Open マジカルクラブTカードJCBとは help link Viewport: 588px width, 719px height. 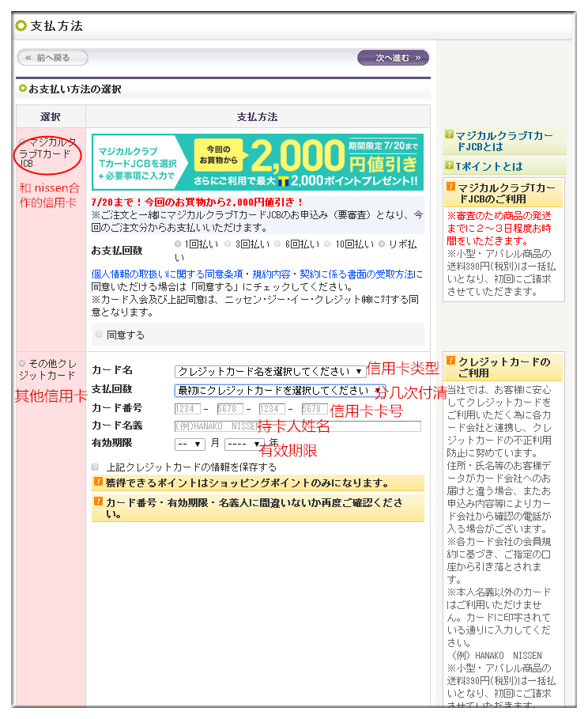(504, 142)
